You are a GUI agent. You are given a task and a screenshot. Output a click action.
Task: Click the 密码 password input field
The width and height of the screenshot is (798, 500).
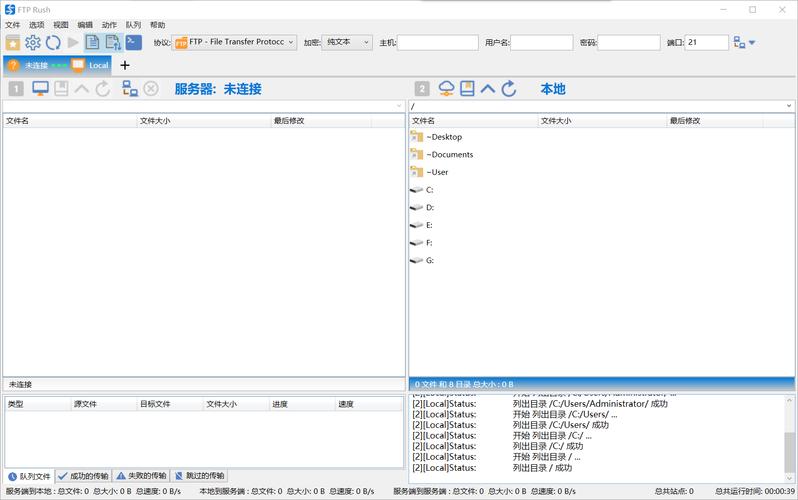point(629,42)
